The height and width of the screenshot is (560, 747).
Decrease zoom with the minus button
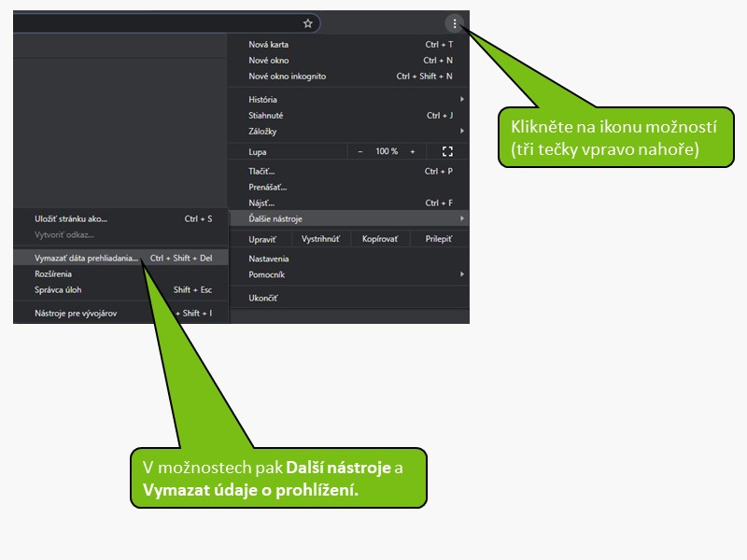(360, 151)
